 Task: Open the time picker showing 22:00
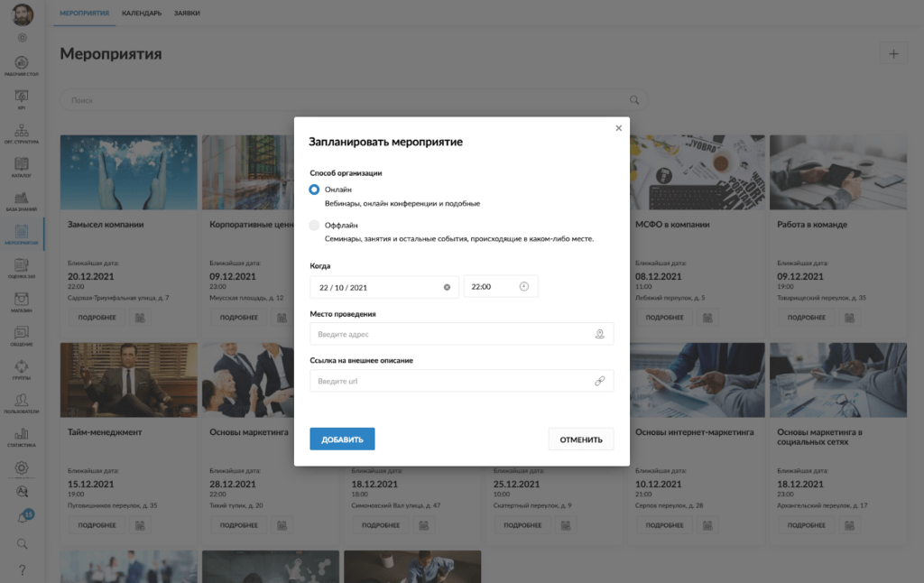(x=500, y=287)
